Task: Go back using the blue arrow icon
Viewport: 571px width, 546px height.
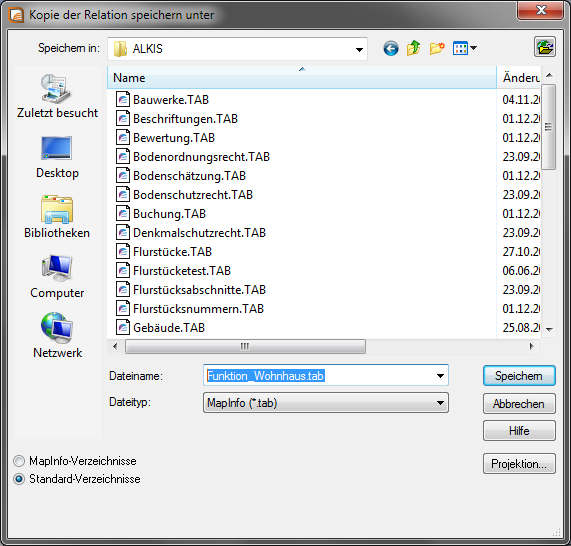Action: 391,48
